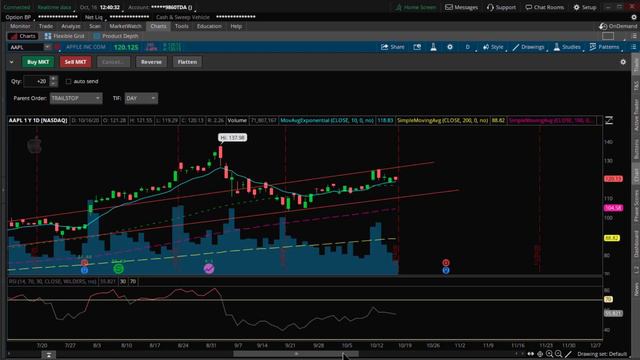
Task: Open trade panel settings gear
Action: [623, 62]
